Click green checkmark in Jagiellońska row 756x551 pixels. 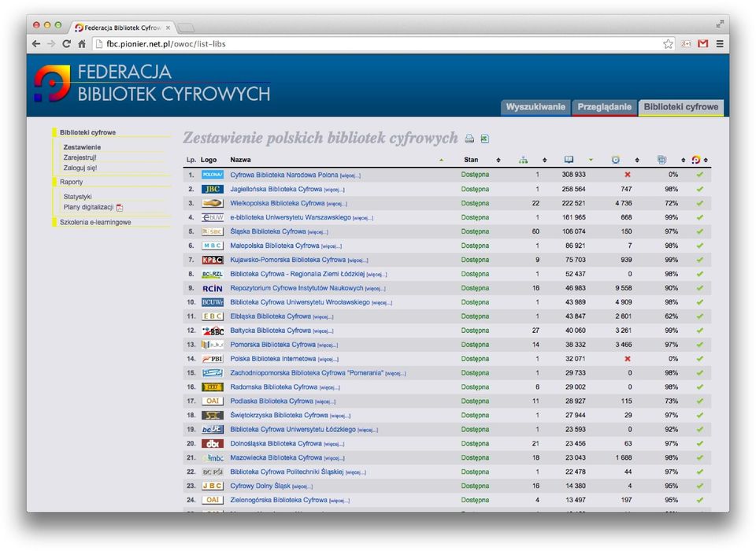pyautogui.click(x=700, y=189)
